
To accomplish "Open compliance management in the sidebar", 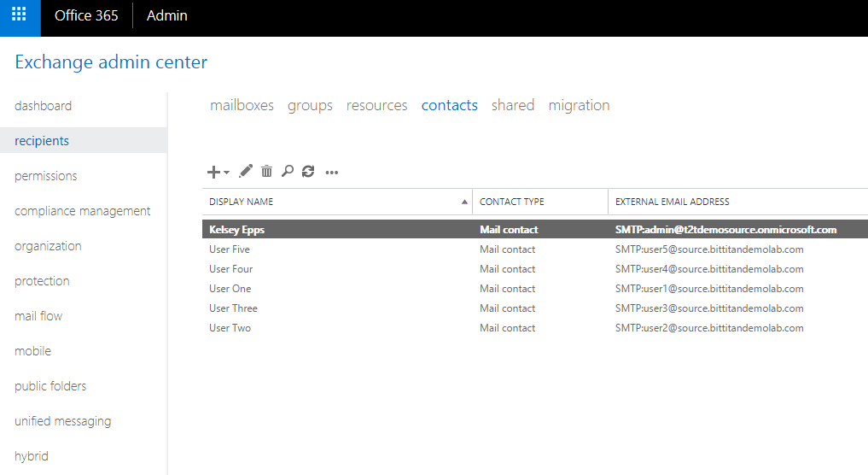I will click(83, 211).
